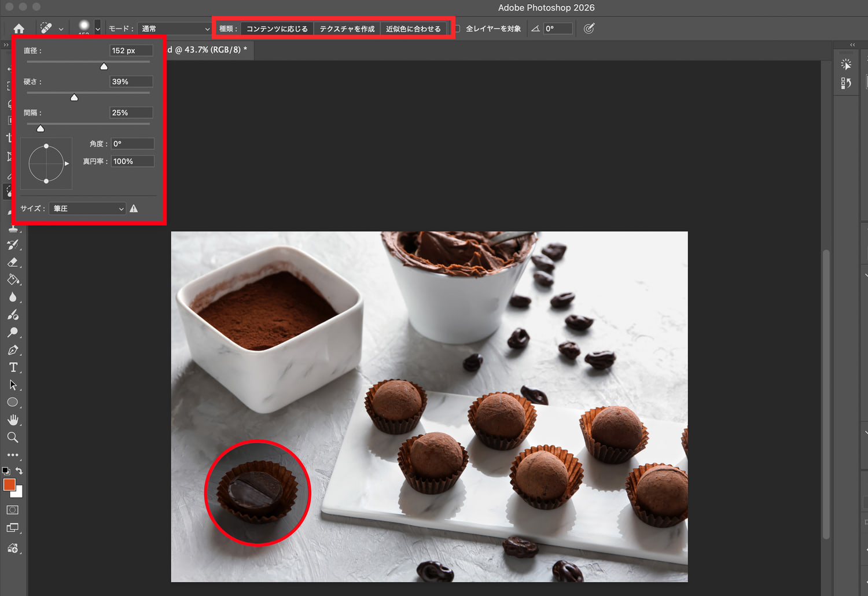Click the 角度 field in brush popup
The image size is (868, 596).
click(x=133, y=144)
